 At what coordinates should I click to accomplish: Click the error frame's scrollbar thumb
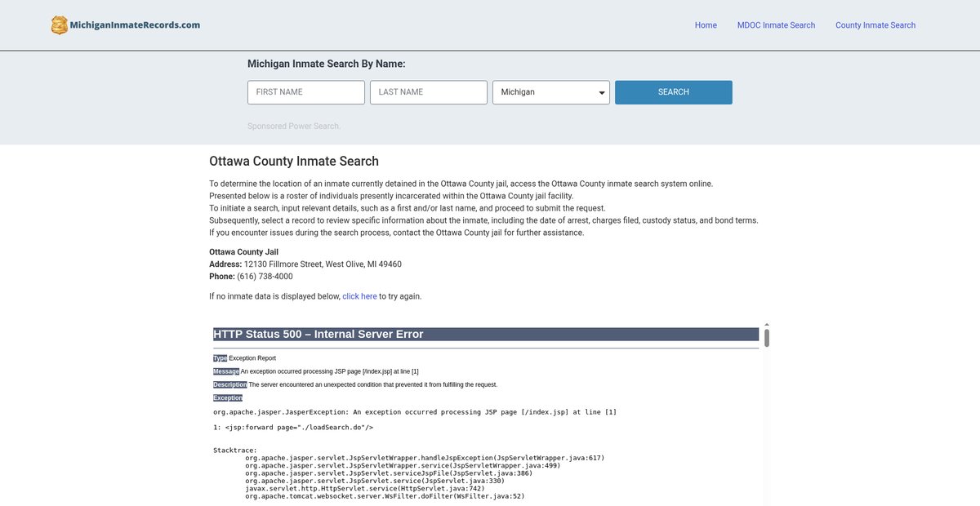(767, 337)
